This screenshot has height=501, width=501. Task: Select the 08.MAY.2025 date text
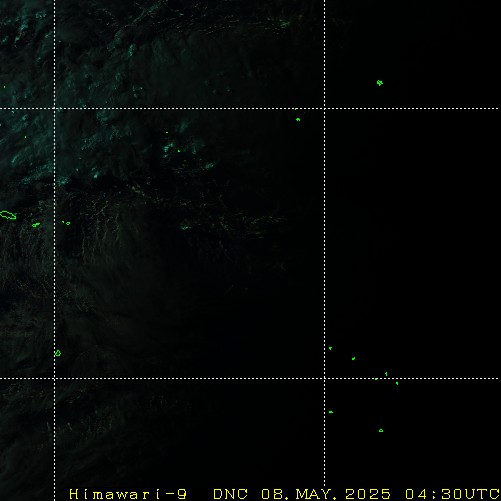click(x=326, y=494)
